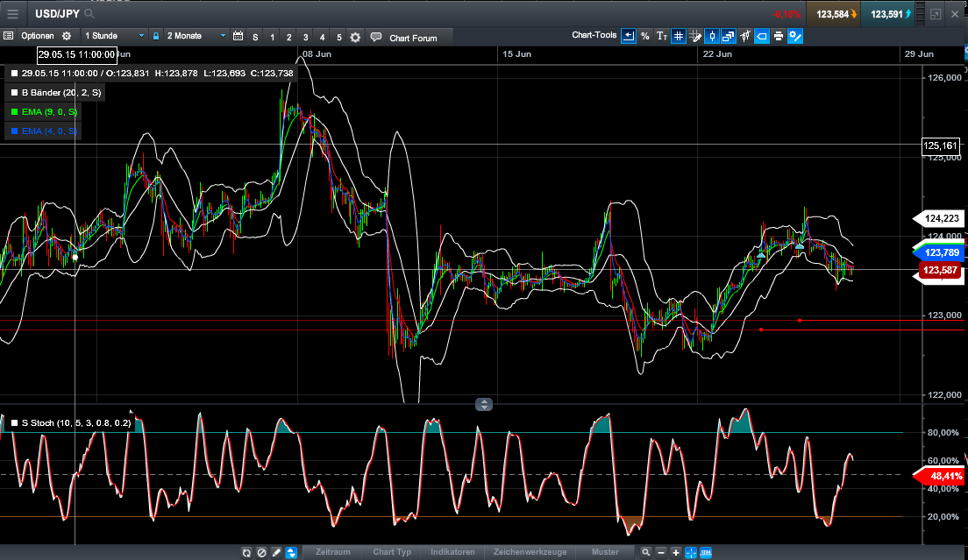The width and height of the screenshot is (968, 560).
Task: Open the calendar date picker
Action: pos(238,37)
